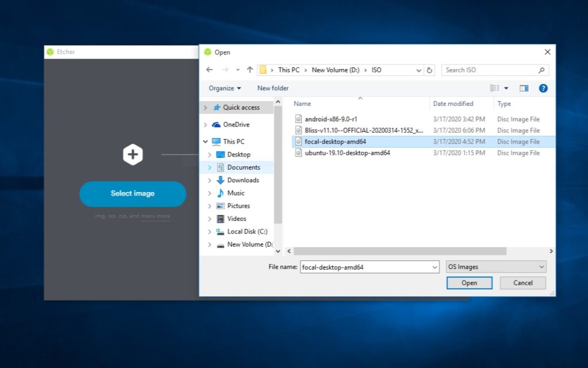Click 3/17/2020 1:15 PM date cell
Viewport: 588px width, 368px height.
coord(459,153)
